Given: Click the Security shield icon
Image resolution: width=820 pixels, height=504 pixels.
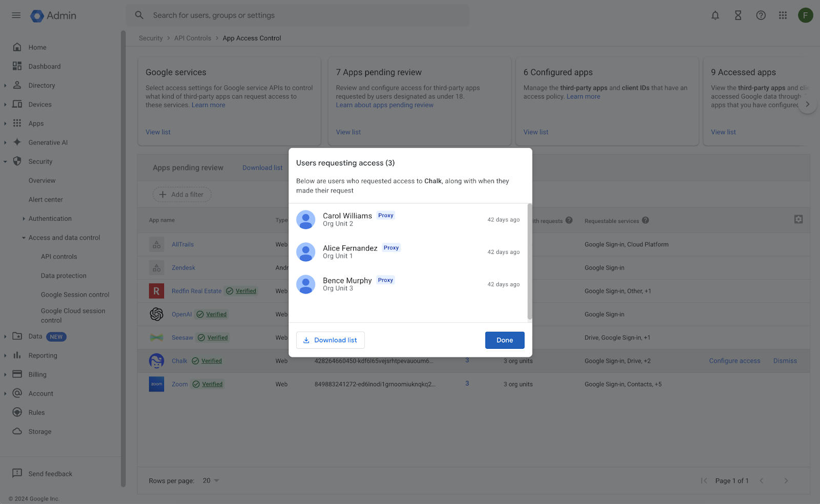Looking at the screenshot, I should [17, 161].
